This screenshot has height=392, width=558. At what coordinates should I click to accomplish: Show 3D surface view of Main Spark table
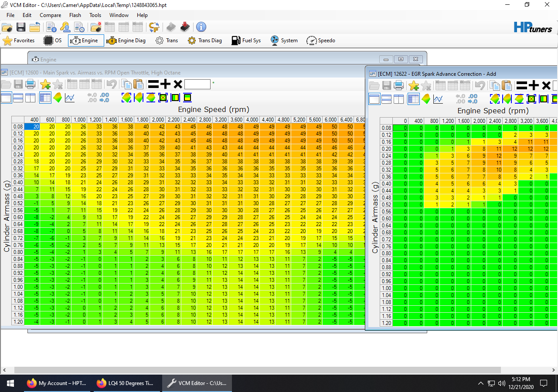click(x=58, y=98)
